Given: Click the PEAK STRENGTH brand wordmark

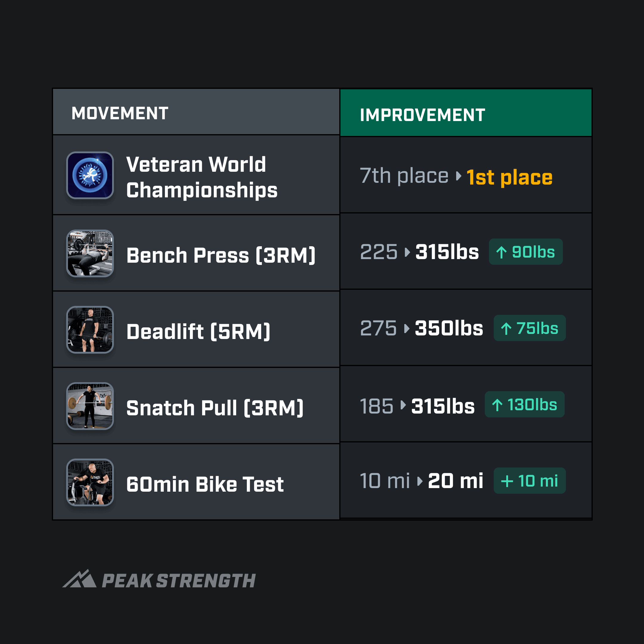Looking at the screenshot, I should click(179, 581).
